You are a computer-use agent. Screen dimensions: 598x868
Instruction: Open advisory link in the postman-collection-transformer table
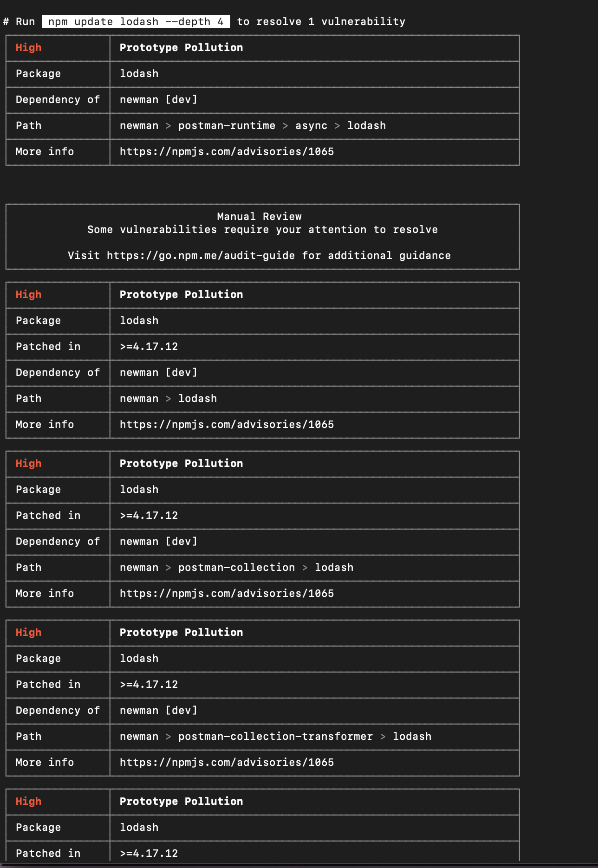[x=227, y=763]
